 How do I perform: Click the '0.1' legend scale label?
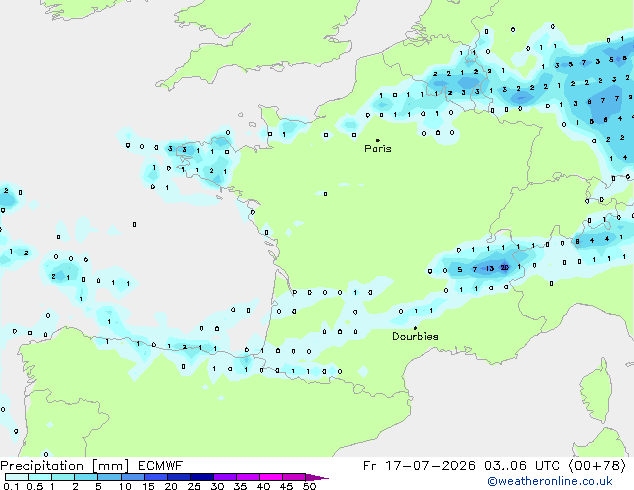coord(11,486)
